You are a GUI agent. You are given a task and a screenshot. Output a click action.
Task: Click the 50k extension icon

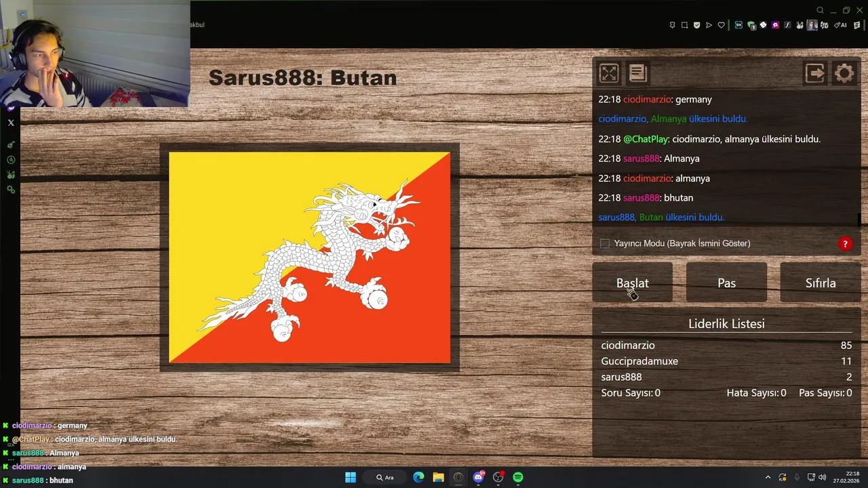[x=738, y=25]
